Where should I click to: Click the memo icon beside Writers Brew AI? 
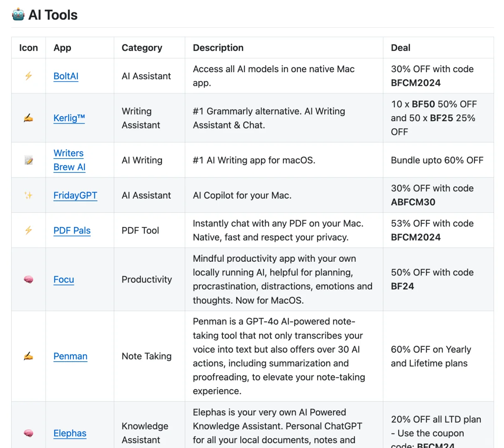(x=28, y=161)
